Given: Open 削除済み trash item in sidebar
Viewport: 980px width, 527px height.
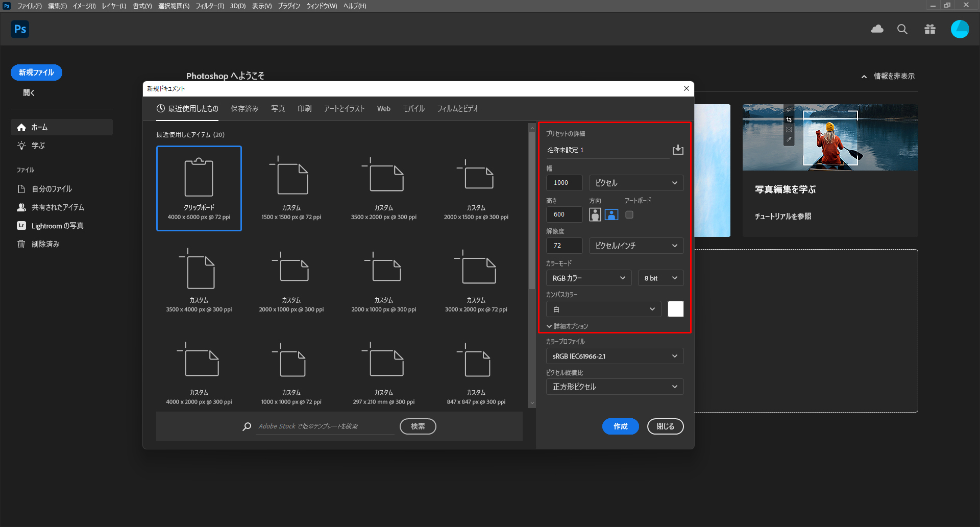Looking at the screenshot, I should tap(45, 244).
